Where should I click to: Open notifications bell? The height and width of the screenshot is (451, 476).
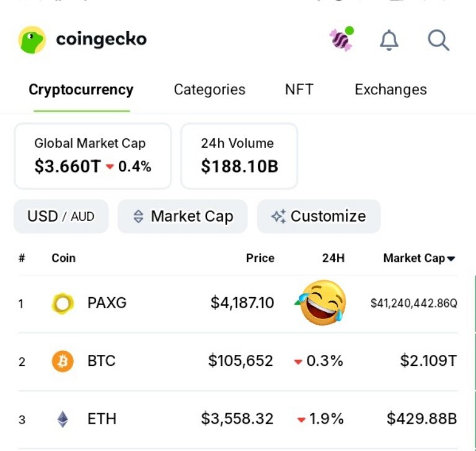tap(389, 40)
